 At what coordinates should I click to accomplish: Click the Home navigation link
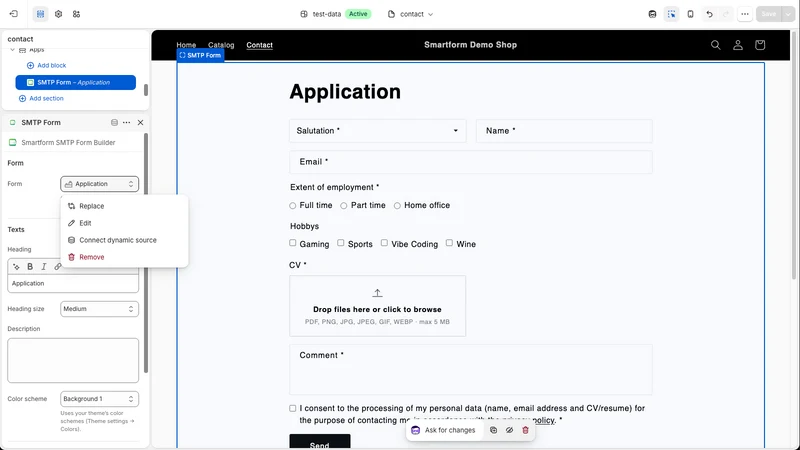click(186, 45)
